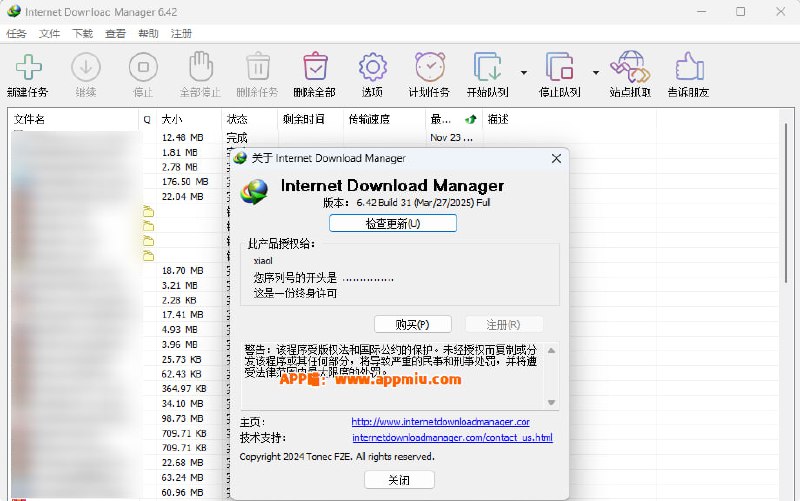Open the Tasks (任务) menu

click(16, 34)
